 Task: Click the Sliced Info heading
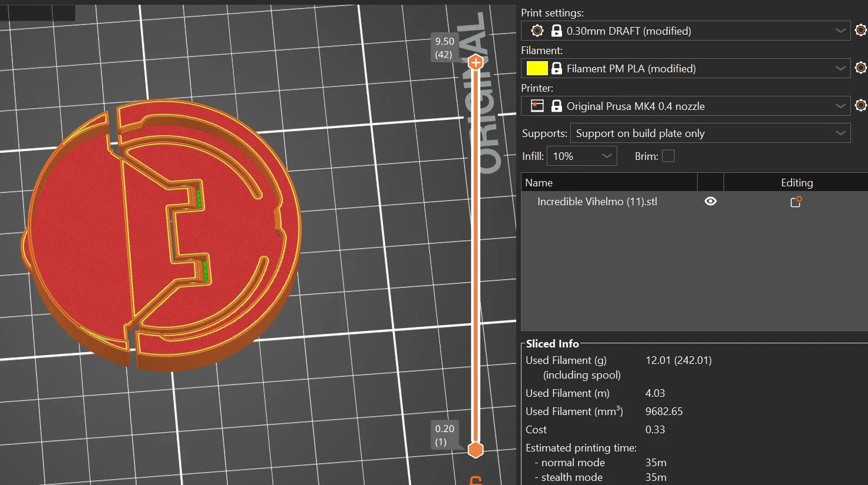click(x=552, y=344)
